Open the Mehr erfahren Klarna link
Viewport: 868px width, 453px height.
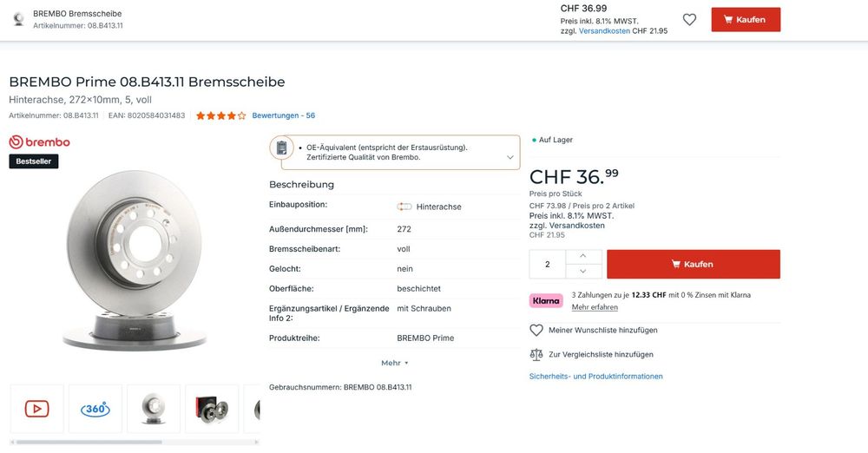(595, 307)
